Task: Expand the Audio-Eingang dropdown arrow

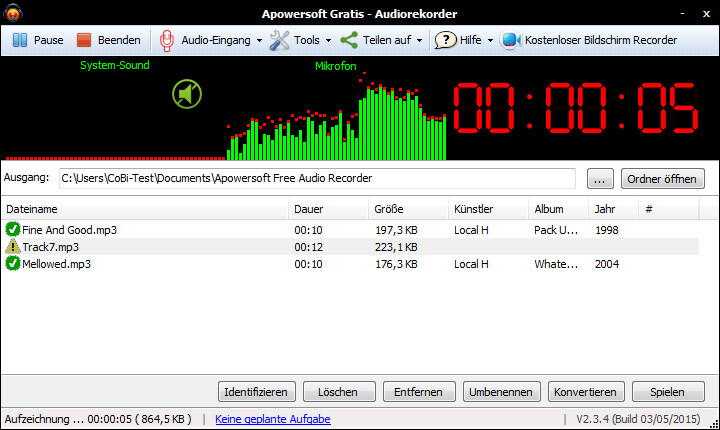Action: [x=259, y=41]
